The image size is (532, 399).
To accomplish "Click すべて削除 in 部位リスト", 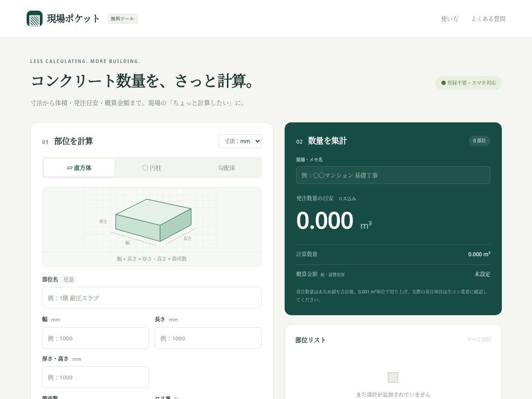I will 479,339.
